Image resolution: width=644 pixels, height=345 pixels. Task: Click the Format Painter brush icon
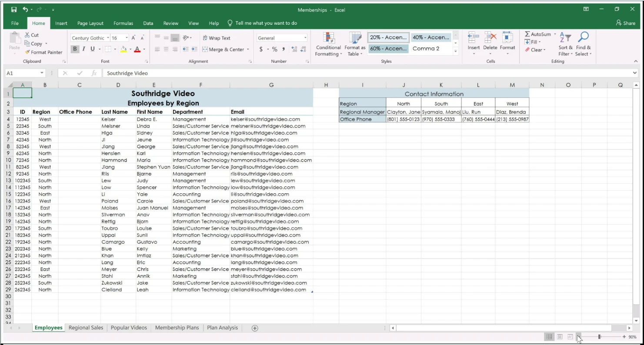click(27, 52)
